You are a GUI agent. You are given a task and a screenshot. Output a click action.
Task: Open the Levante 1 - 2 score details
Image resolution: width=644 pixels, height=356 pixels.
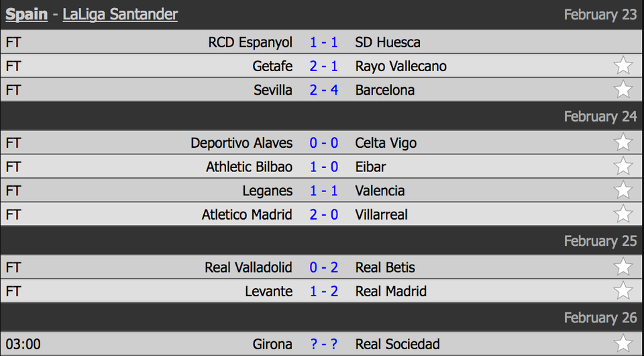[323, 292]
